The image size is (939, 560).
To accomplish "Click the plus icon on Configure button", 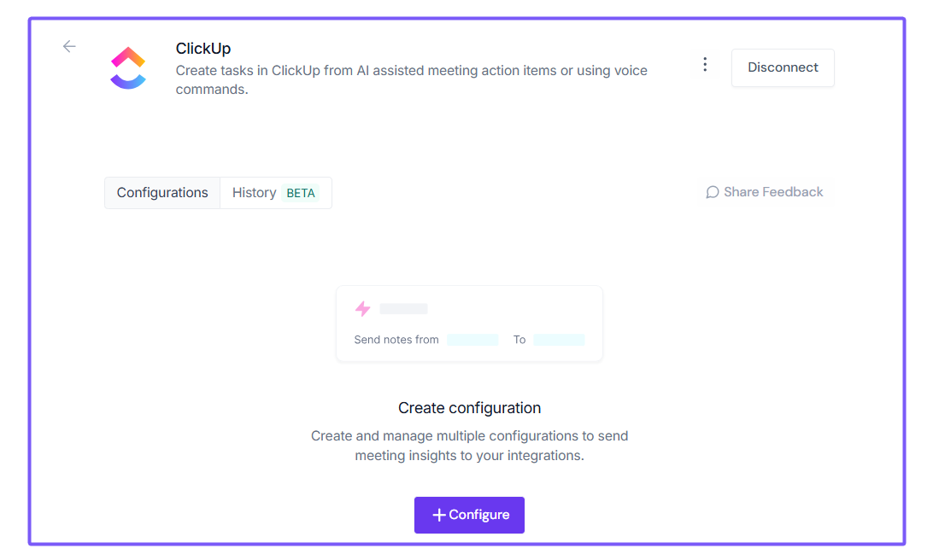I will click(x=439, y=515).
